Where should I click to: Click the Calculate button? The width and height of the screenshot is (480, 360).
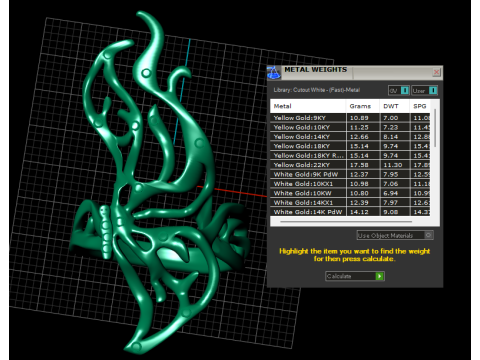[x=355, y=276]
